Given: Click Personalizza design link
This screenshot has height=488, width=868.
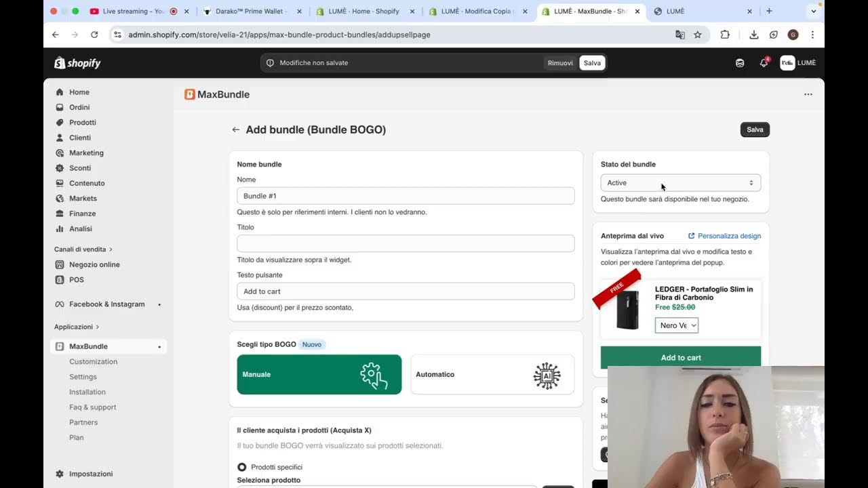Looking at the screenshot, I should pyautogui.click(x=724, y=236).
